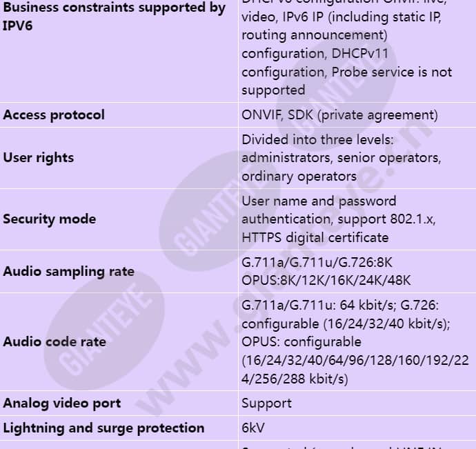Click the Audio code rate label

point(54,342)
